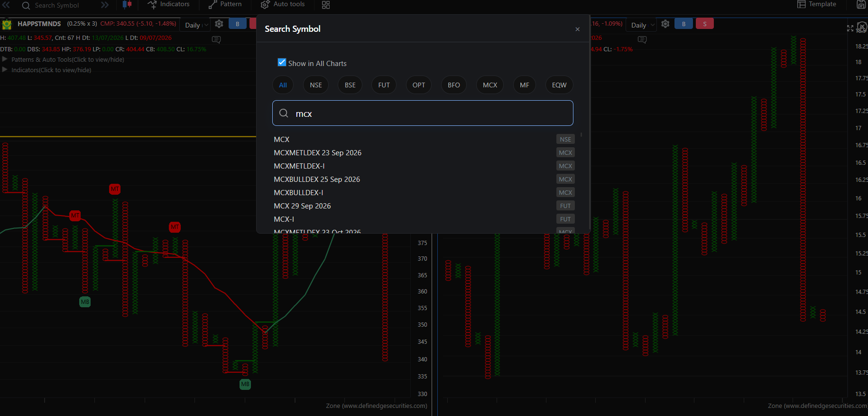Select the MCXMETLDEX-I result

point(424,166)
